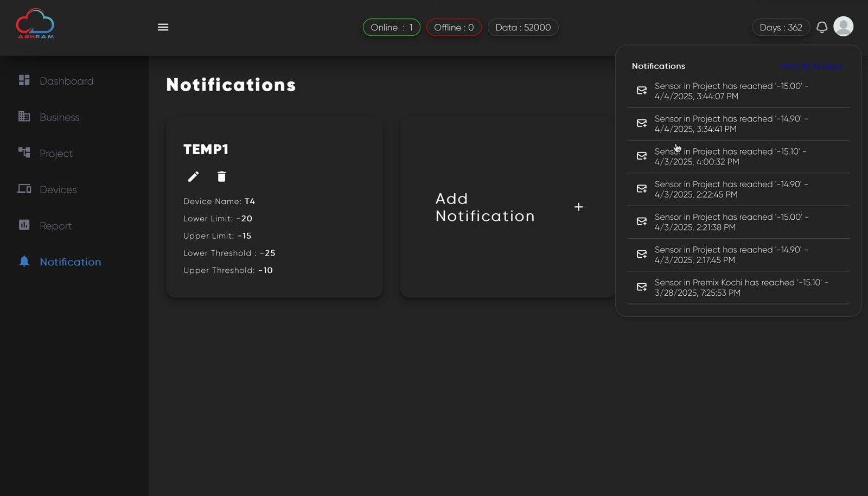
Task: Click the Dashboard grid icon
Action: (24, 80)
